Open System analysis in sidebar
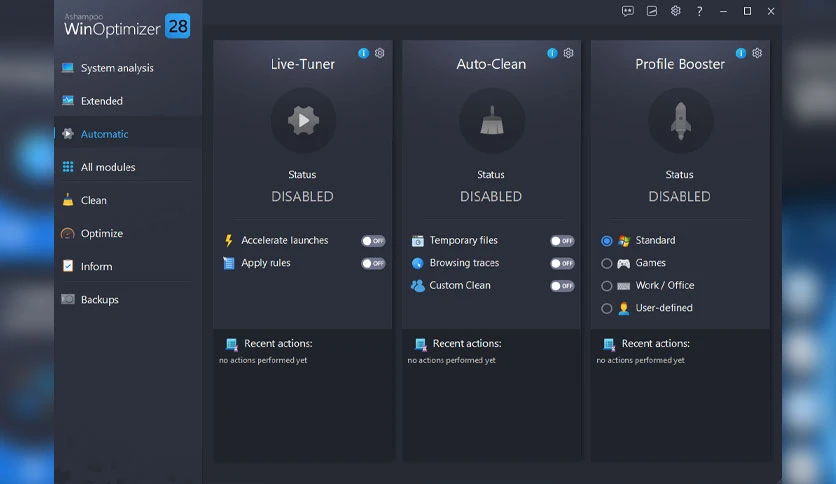The height and width of the screenshot is (484, 836). point(128,68)
